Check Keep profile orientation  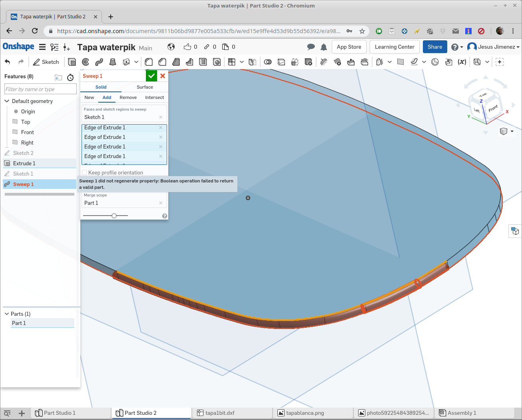[84, 173]
